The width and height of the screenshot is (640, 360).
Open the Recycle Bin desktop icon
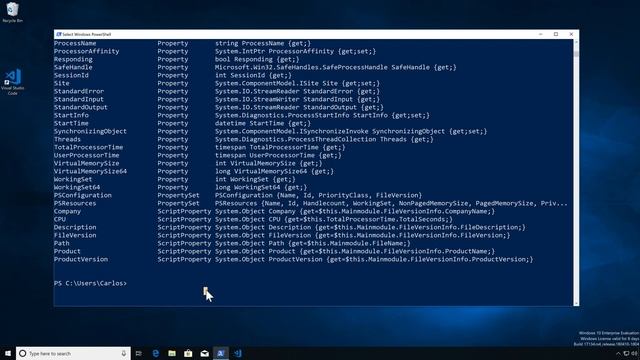click(x=12, y=12)
